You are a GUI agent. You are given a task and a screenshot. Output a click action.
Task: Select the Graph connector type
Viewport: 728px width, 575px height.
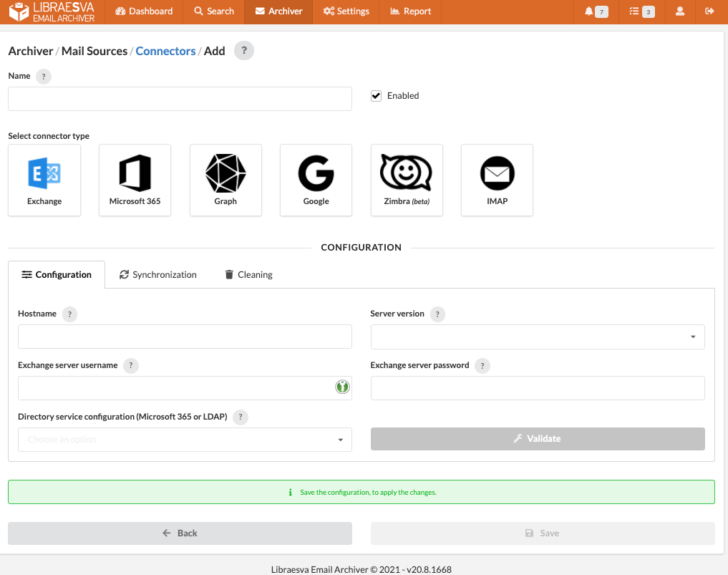(225, 180)
